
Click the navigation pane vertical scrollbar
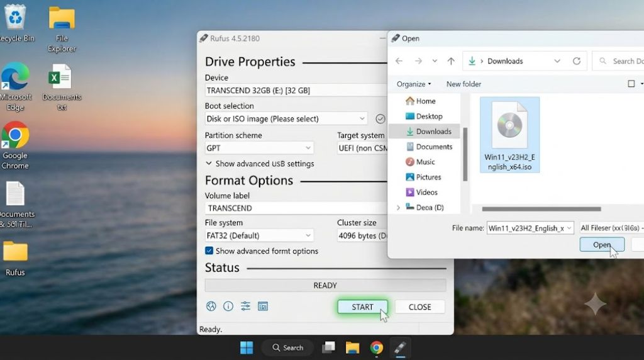(x=465, y=154)
